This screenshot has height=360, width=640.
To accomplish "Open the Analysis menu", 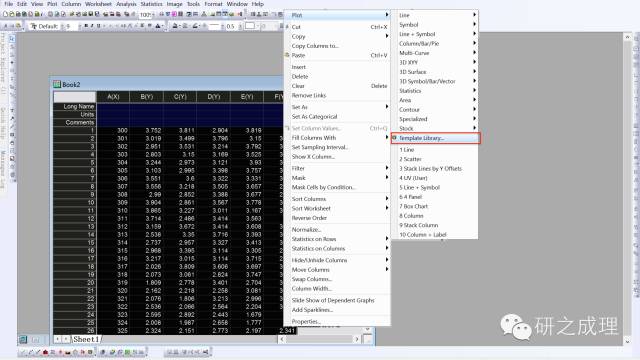I will (126, 4).
